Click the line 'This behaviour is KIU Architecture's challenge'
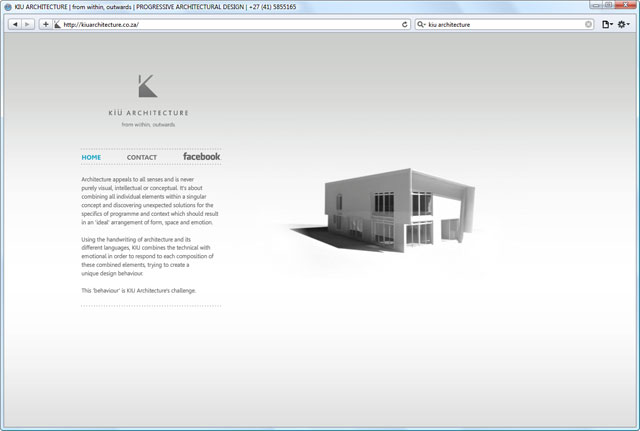 pyautogui.click(x=139, y=291)
